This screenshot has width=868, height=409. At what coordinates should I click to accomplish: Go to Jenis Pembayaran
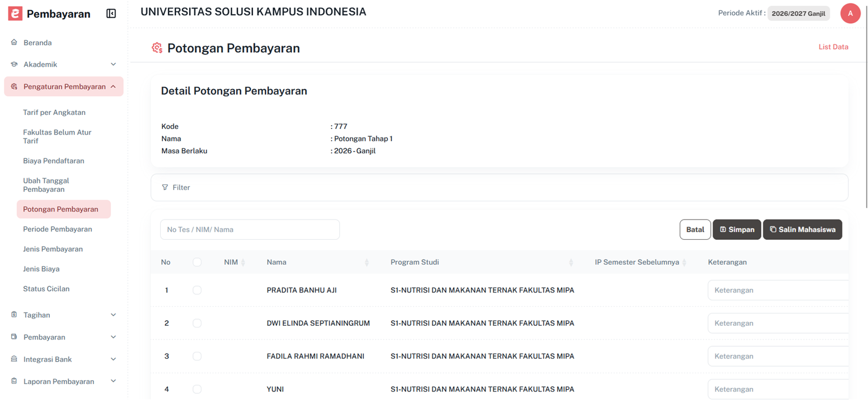pyautogui.click(x=53, y=249)
